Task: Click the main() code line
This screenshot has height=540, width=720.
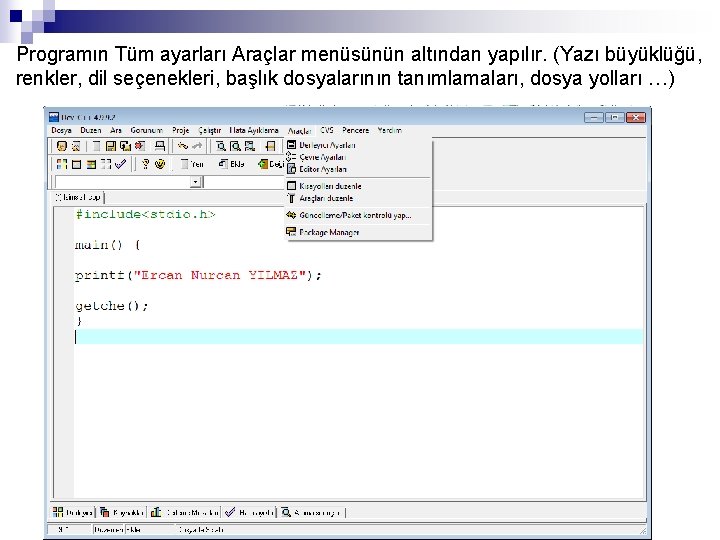Action: [107, 245]
